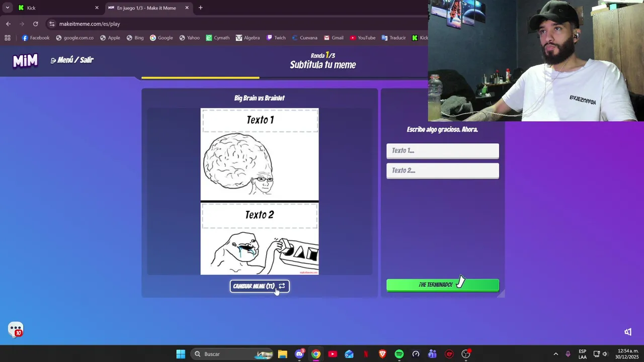Open a new browser tab
644x362 pixels.
pyautogui.click(x=200, y=8)
